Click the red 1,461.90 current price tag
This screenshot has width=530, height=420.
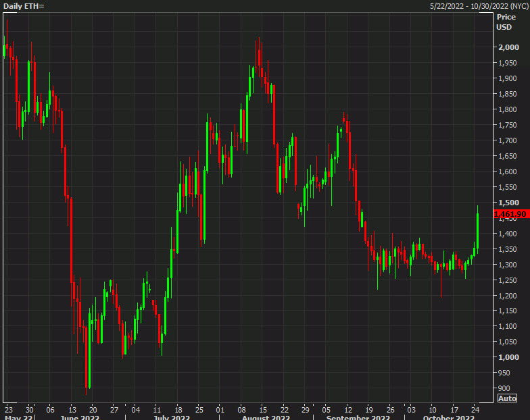click(x=510, y=214)
